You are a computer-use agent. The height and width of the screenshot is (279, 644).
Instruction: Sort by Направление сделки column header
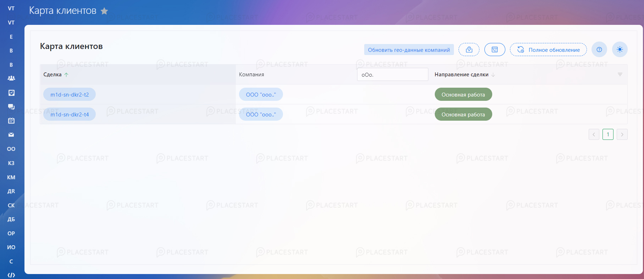click(x=465, y=75)
